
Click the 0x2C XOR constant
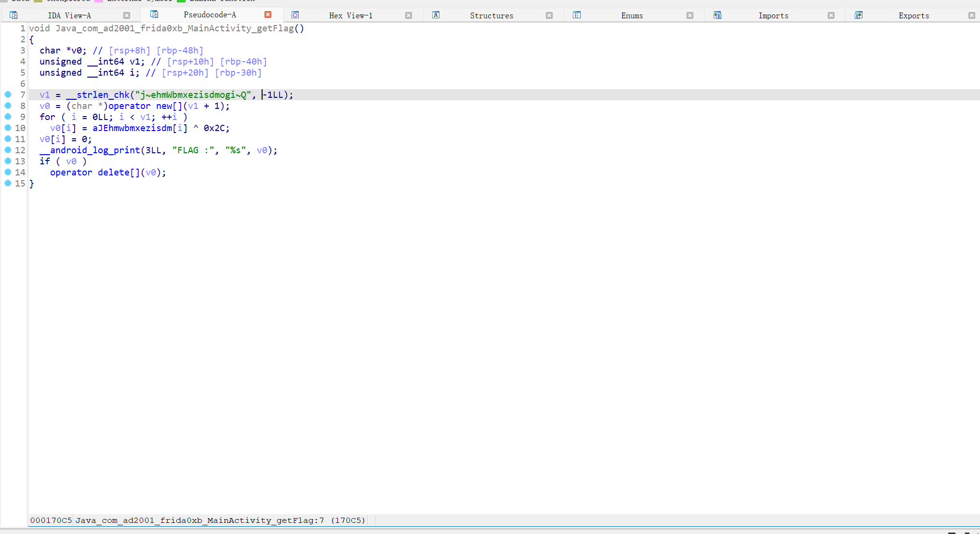point(214,128)
